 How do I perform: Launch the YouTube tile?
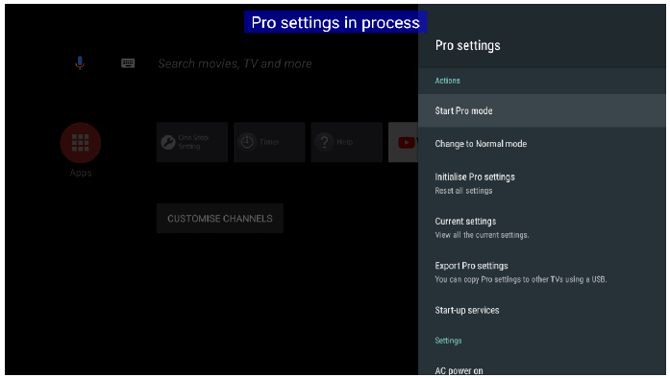tap(403, 142)
